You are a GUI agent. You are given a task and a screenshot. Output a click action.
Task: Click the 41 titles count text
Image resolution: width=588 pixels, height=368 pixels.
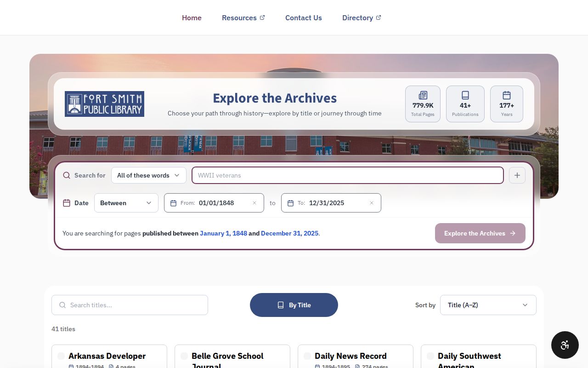coord(63,329)
